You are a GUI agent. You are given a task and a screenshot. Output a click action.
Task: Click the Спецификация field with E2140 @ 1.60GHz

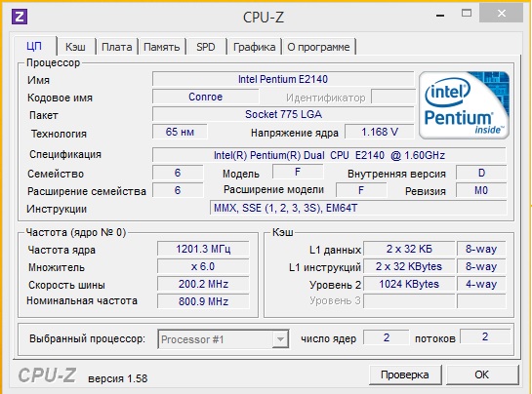(x=329, y=155)
